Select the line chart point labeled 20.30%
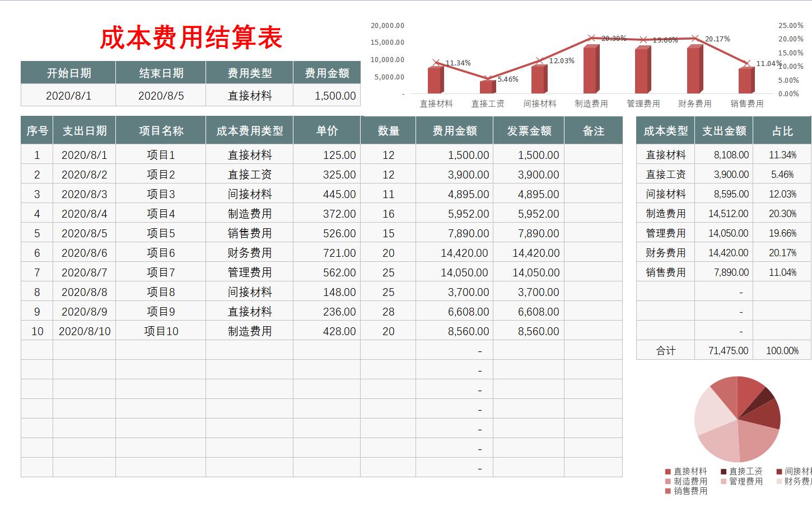 coord(591,39)
